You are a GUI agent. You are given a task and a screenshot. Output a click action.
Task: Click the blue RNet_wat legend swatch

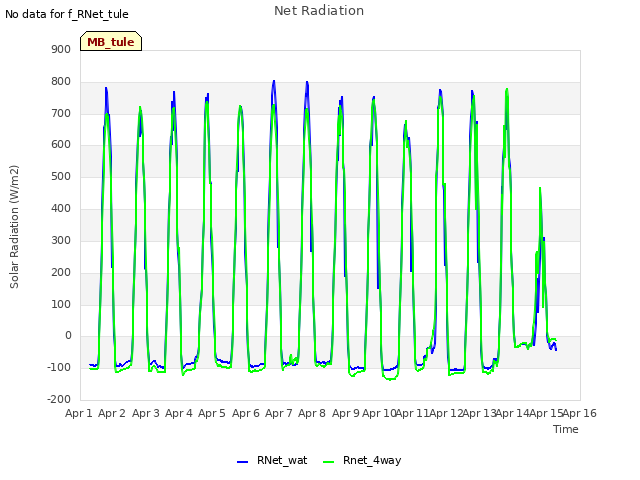(242, 462)
